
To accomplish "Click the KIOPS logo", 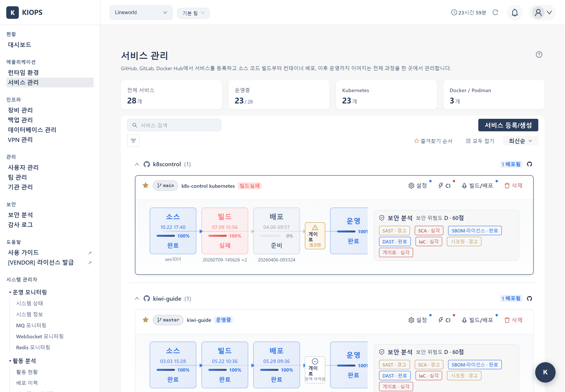I will [24, 13].
